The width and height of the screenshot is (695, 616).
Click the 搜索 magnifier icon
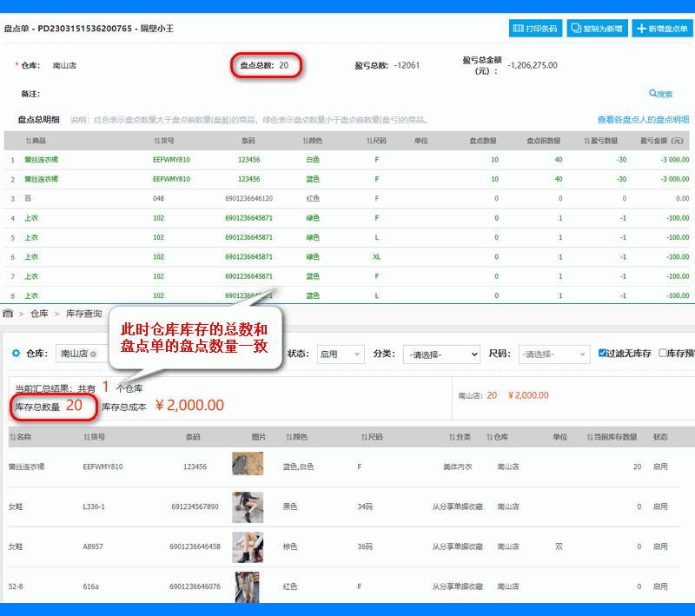click(652, 94)
